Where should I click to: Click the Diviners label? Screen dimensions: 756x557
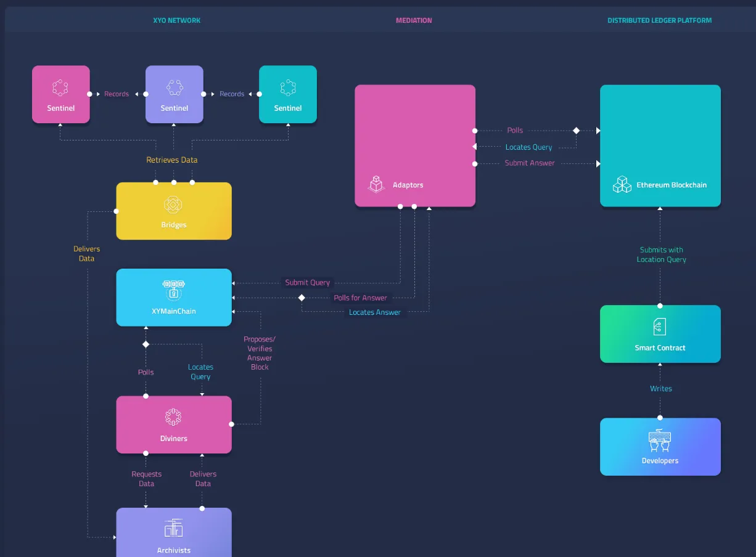coord(174,439)
